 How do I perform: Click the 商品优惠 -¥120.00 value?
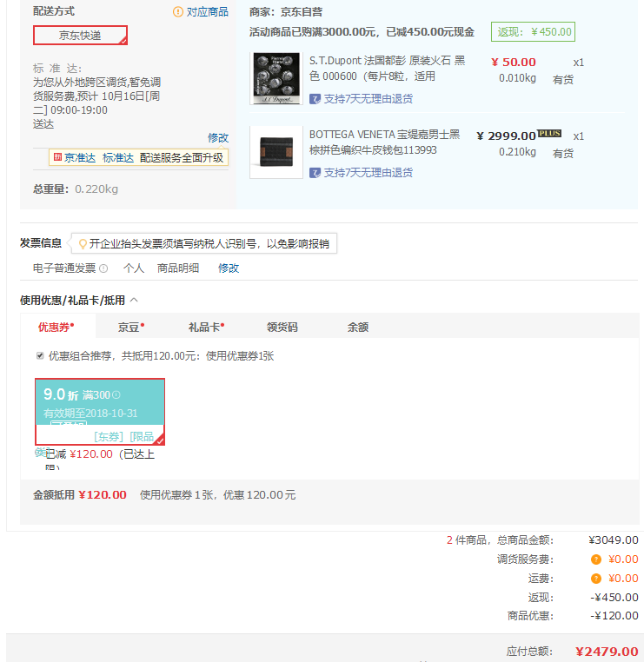pyautogui.click(x=614, y=616)
